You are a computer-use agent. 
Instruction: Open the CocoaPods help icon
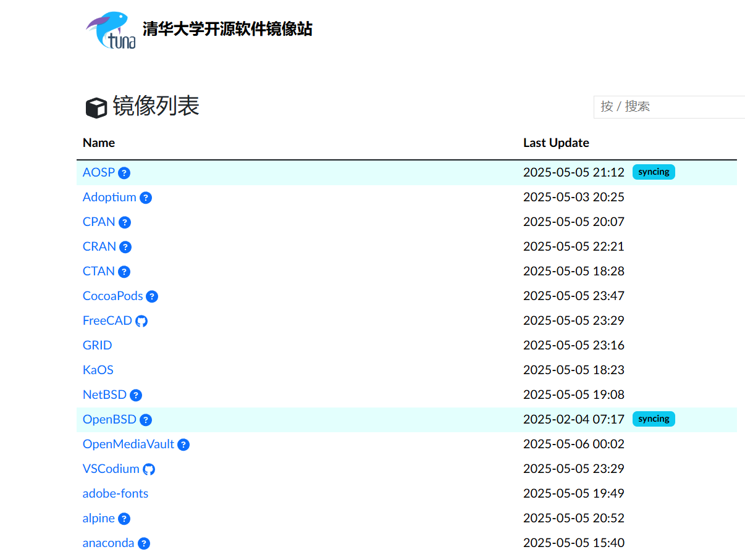152,296
